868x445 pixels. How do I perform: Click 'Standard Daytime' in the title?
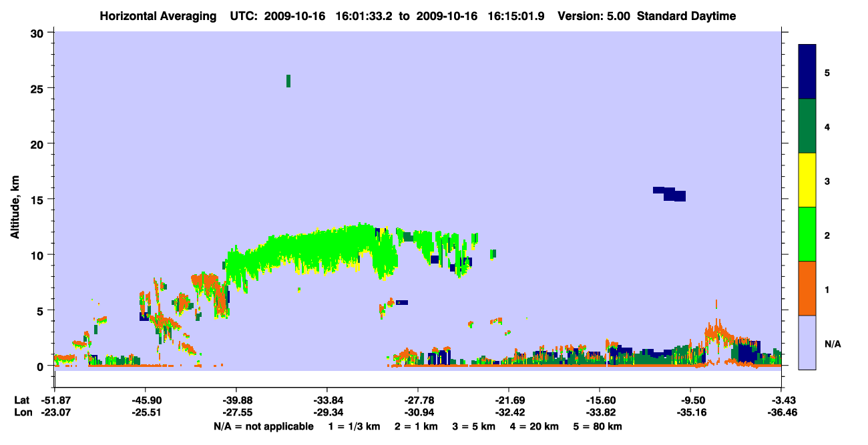tap(686, 16)
